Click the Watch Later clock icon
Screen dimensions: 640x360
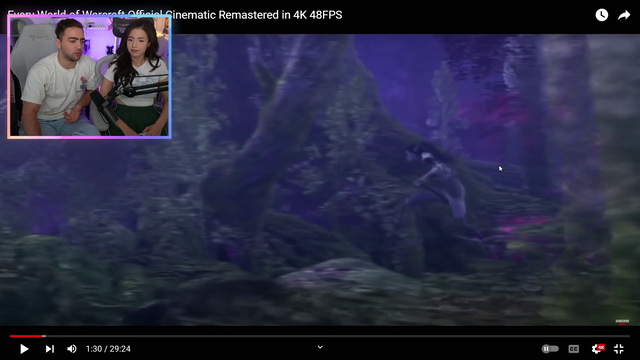(x=602, y=15)
